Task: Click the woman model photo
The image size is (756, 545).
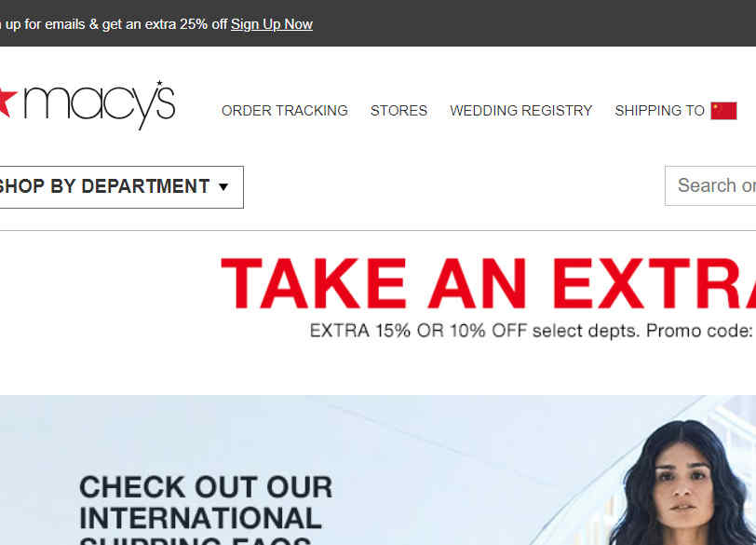Action: (x=682, y=483)
